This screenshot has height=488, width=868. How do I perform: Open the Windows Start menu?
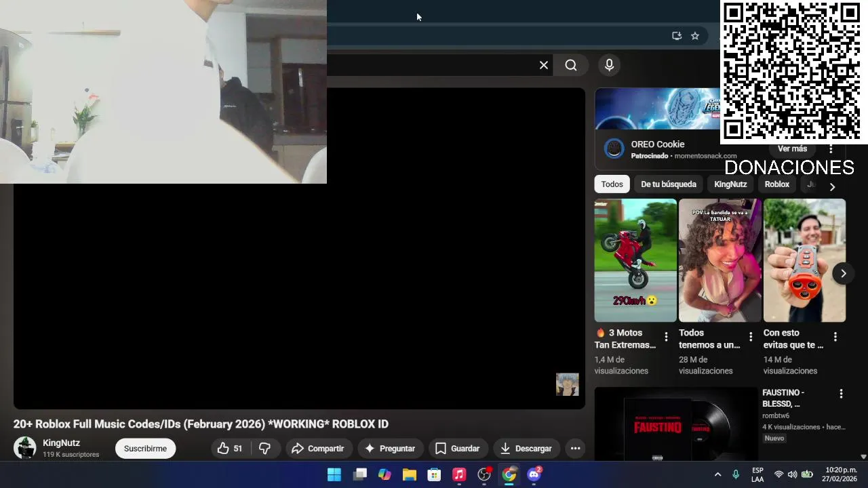point(334,474)
